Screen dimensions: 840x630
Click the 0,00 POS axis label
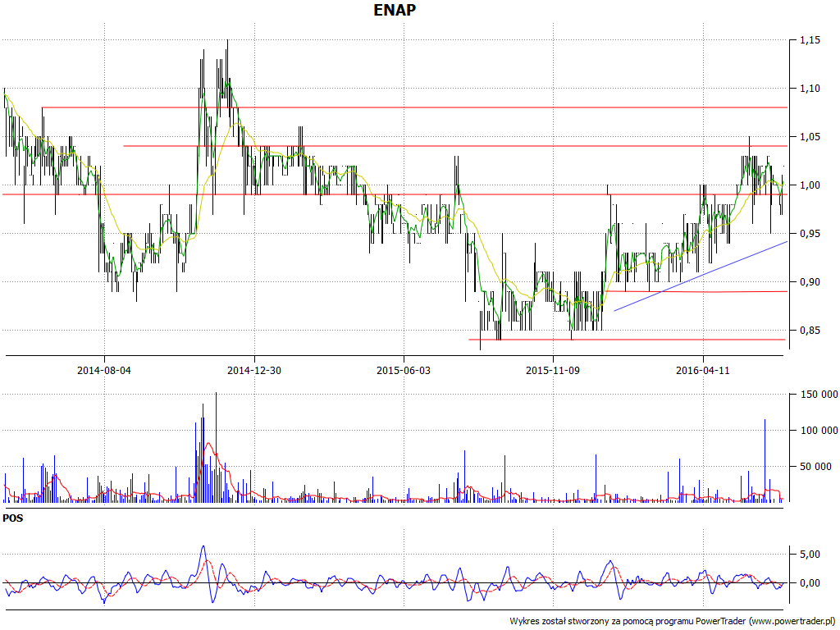point(810,583)
